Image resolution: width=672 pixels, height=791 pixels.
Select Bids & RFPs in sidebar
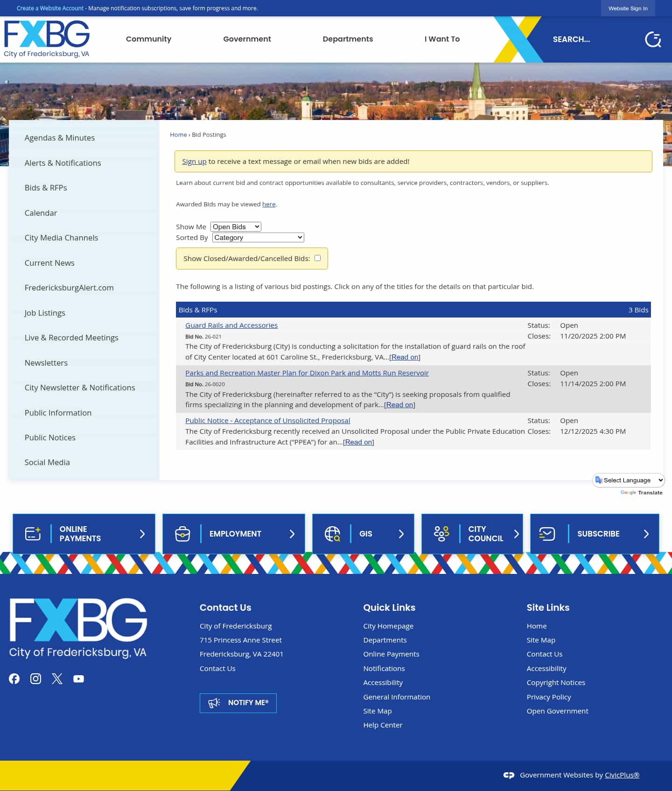pyautogui.click(x=46, y=188)
